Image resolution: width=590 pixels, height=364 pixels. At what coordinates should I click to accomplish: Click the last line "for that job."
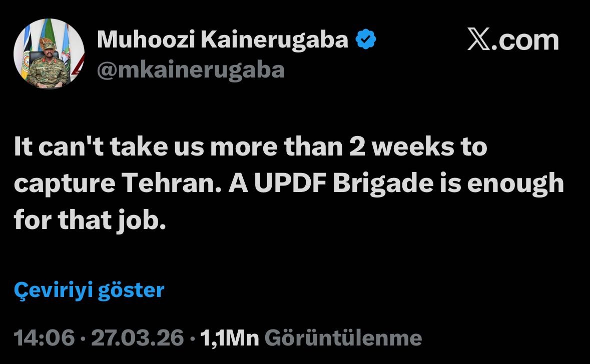(89, 220)
